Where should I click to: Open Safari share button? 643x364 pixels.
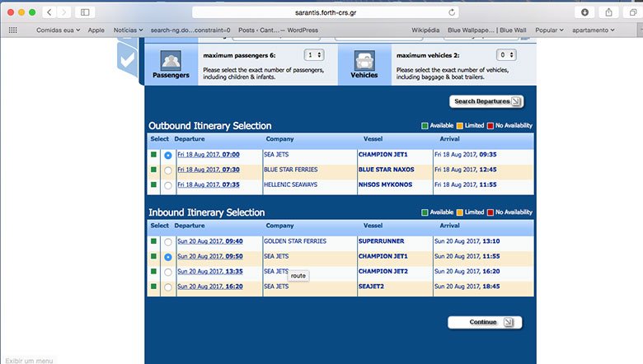609,12
